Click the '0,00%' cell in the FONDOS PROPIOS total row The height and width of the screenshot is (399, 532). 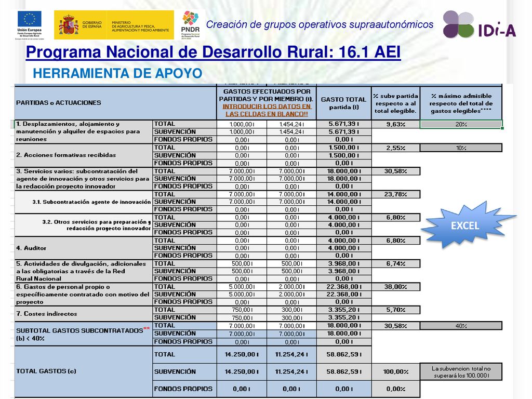tap(395, 389)
